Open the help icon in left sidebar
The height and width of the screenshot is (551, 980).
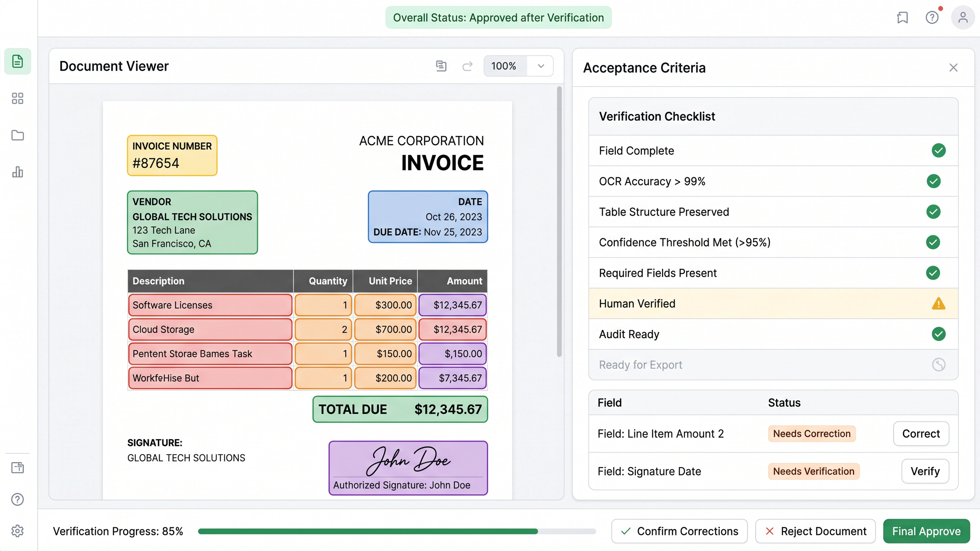pos(17,499)
